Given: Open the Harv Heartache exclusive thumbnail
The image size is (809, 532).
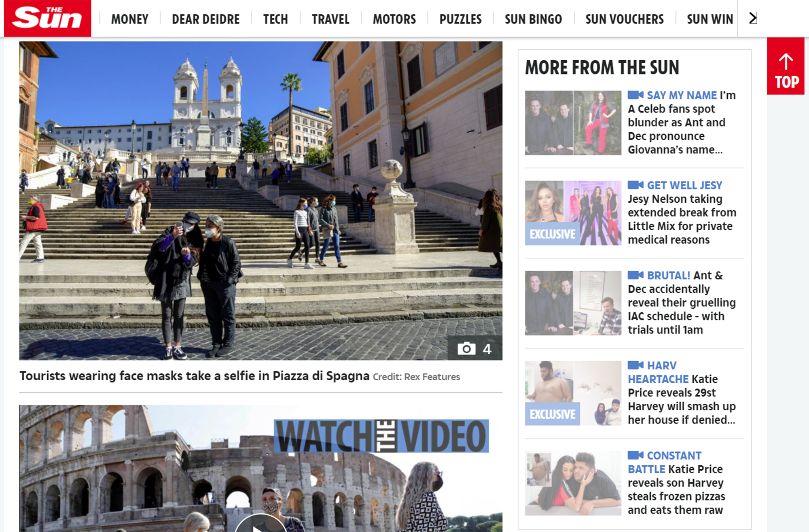Looking at the screenshot, I should (x=573, y=393).
